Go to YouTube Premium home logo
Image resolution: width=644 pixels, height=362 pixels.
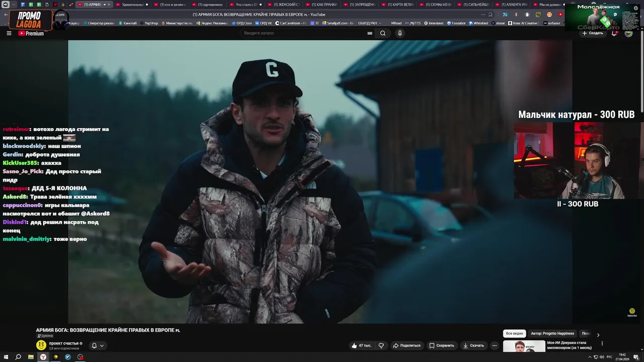click(31, 33)
